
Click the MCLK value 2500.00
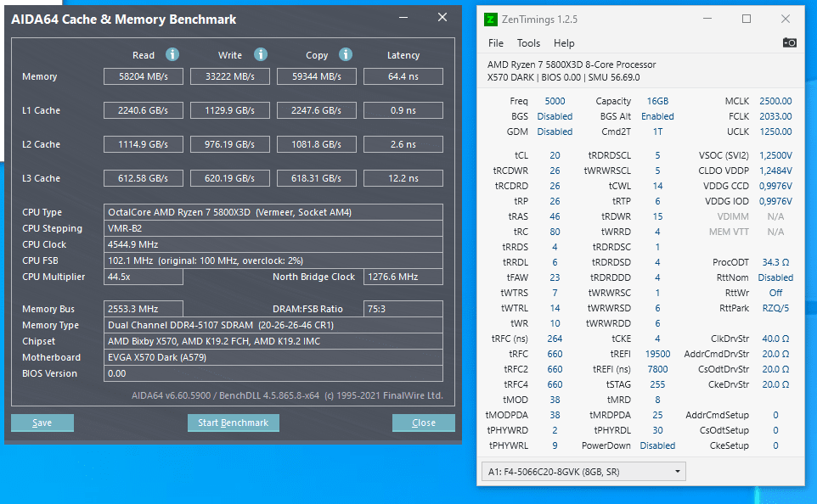pos(775,101)
